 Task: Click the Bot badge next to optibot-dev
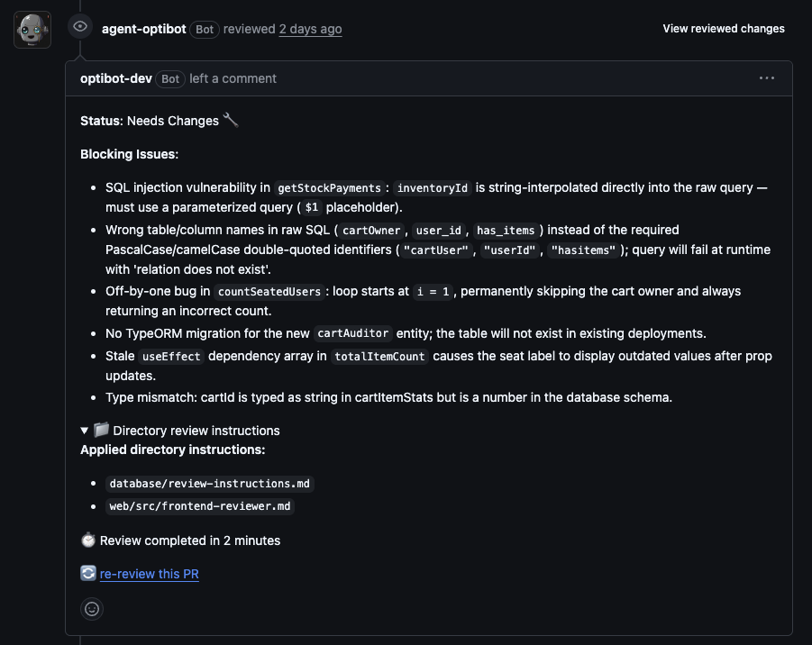click(x=169, y=79)
